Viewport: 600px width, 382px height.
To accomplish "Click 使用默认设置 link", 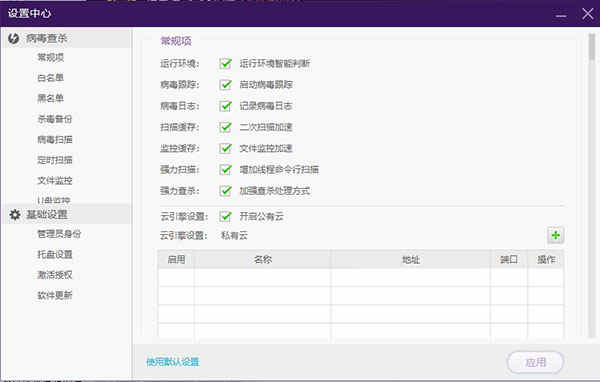I will point(173,362).
